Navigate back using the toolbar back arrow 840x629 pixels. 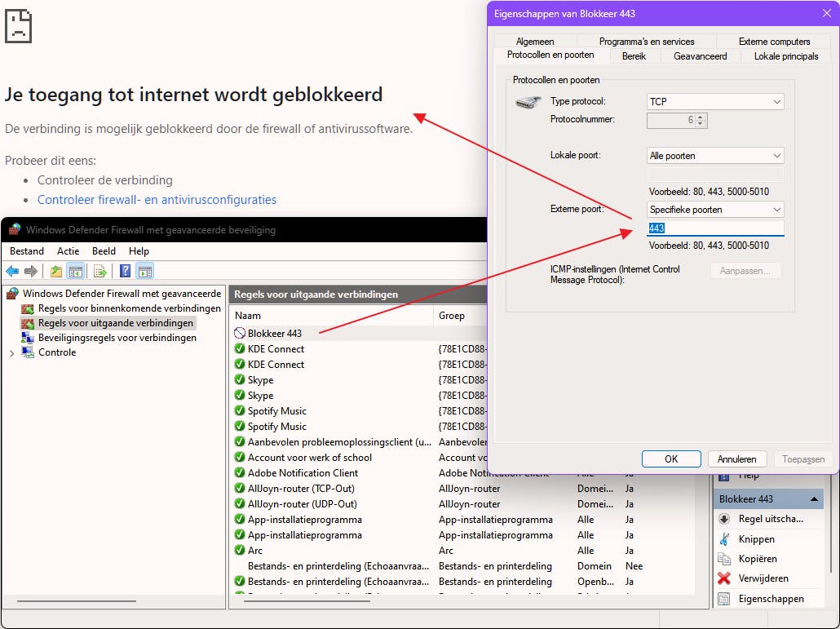coord(12,271)
